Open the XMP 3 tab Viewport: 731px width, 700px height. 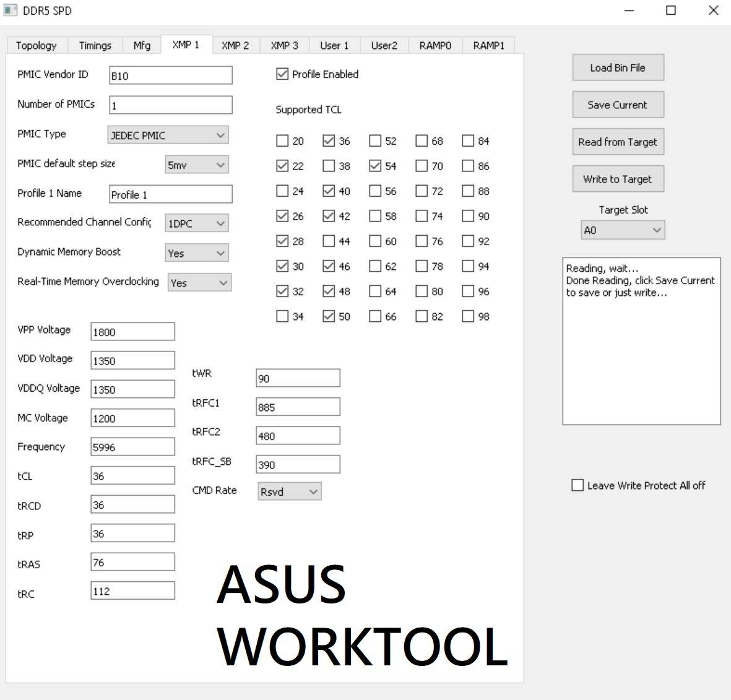[284, 45]
